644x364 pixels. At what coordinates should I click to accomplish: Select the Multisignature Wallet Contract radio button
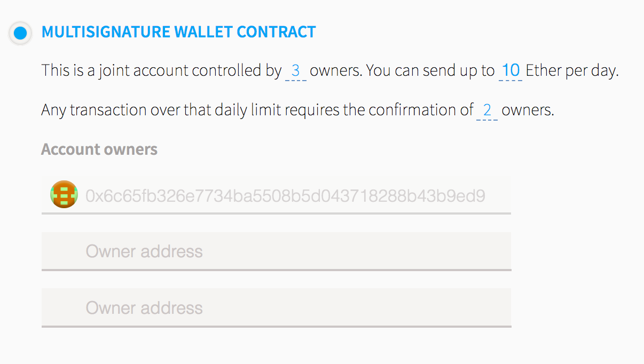coord(20,33)
